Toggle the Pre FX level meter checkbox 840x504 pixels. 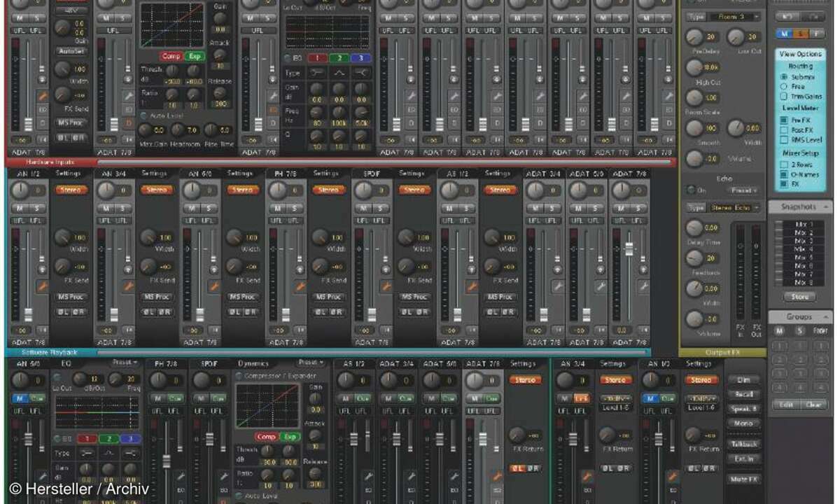tap(784, 120)
